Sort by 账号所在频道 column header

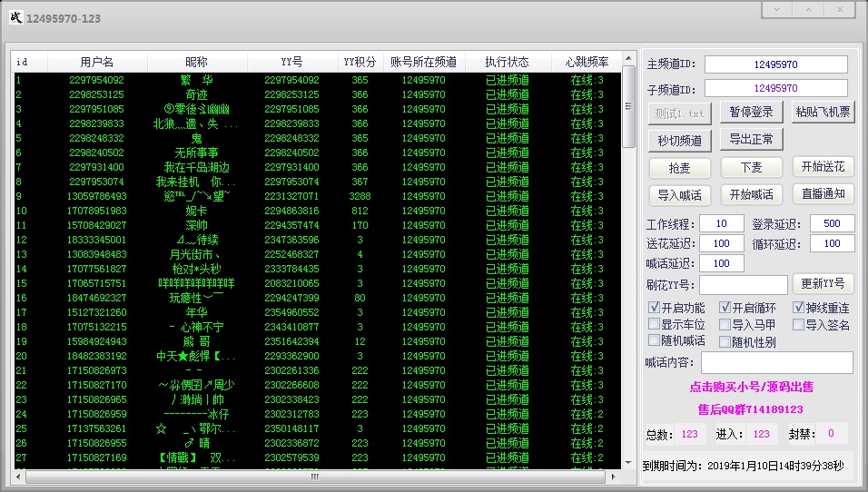(423, 62)
